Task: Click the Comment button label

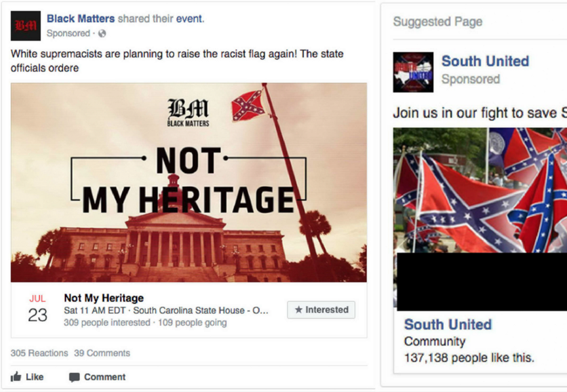Action: pyautogui.click(x=105, y=377)
